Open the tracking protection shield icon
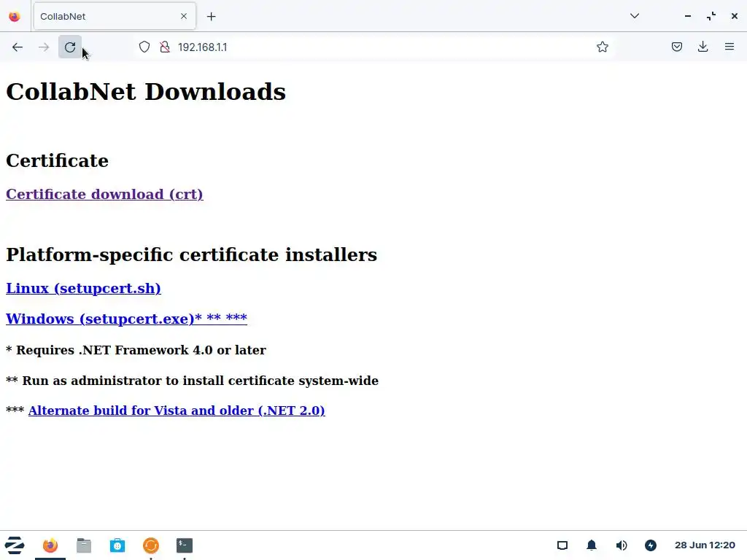 click(x=144, y=47)
